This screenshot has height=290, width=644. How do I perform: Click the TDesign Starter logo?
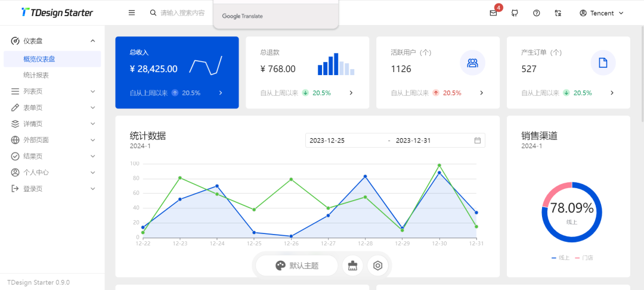[57, 13]
